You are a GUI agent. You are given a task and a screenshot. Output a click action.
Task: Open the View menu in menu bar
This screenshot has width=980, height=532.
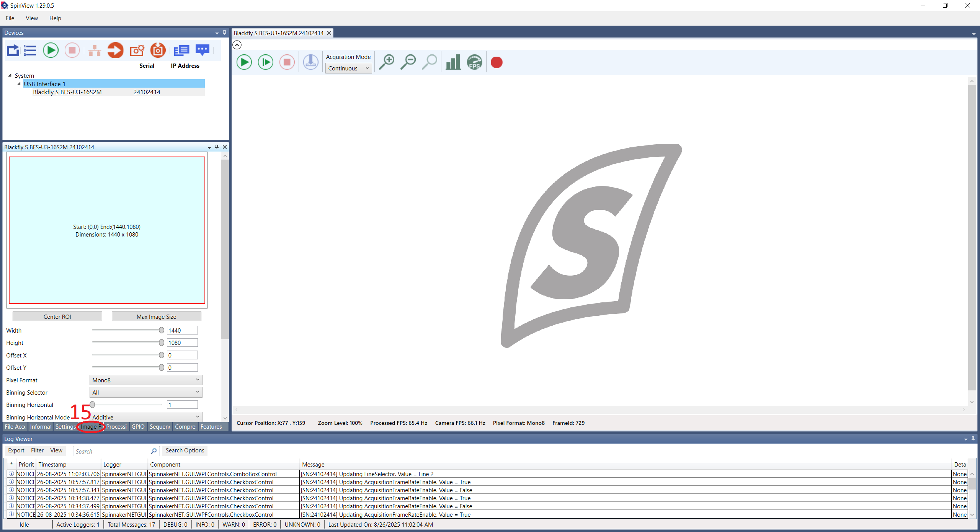click(31, 18)
